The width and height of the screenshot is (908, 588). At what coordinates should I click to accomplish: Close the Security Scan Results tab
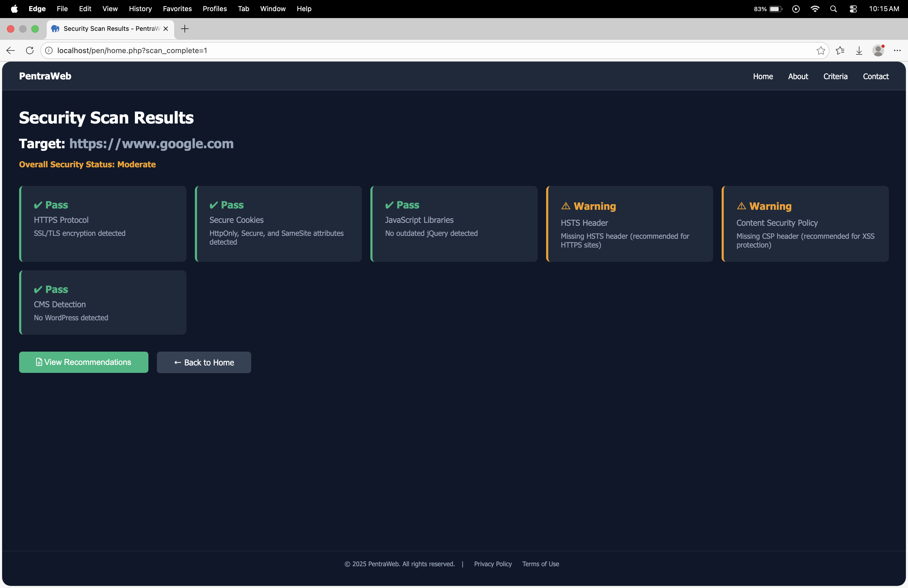[x=166, y=29]
